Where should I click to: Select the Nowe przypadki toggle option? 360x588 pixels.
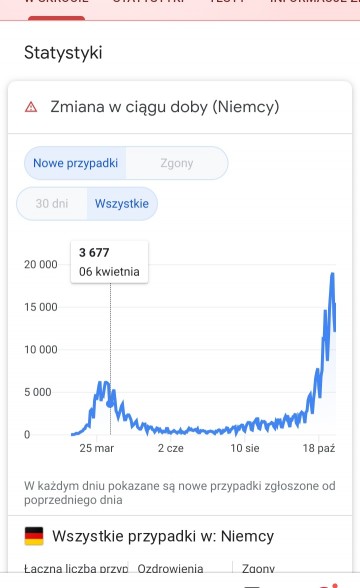pos(75,163)
